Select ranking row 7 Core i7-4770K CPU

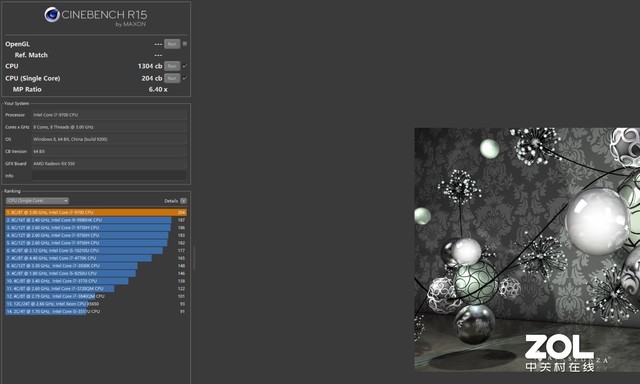click(x=96, y=258)
